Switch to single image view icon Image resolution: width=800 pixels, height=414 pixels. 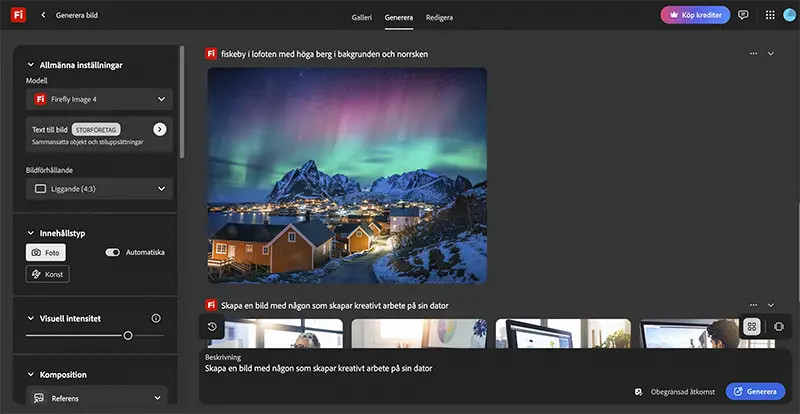click(x=779, y=327)
